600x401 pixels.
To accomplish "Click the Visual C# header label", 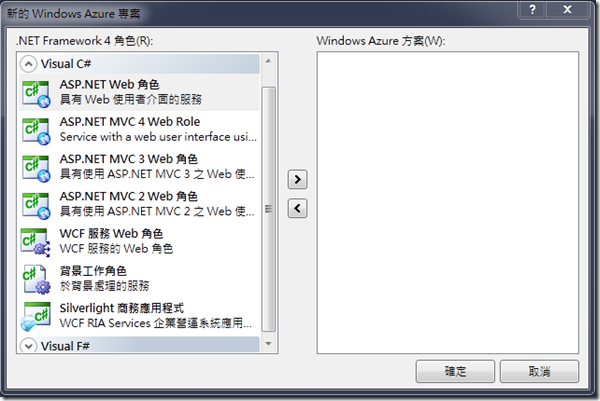I will click(x=66, y=64).
